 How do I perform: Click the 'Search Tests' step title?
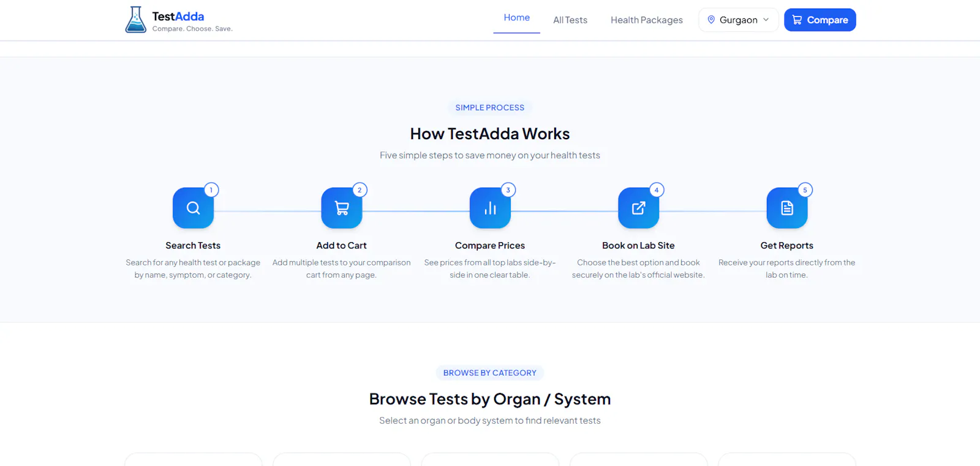(193, 245)
